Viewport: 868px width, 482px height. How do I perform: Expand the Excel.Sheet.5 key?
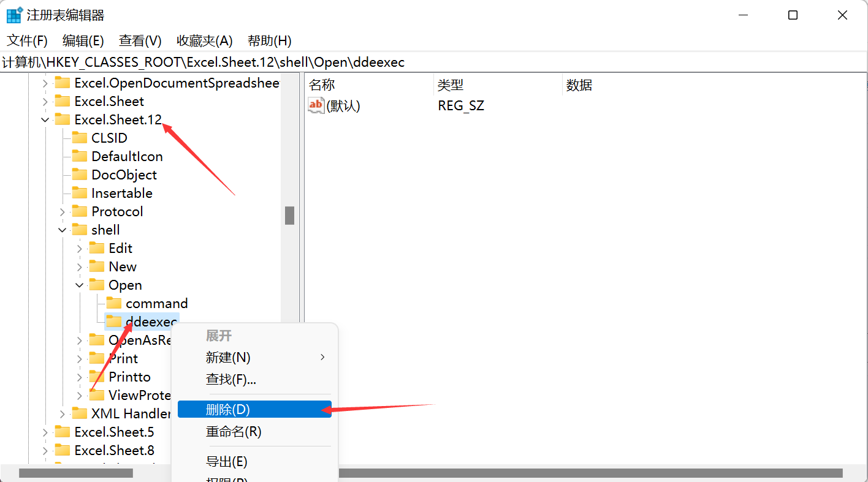(x=45, y=432)
